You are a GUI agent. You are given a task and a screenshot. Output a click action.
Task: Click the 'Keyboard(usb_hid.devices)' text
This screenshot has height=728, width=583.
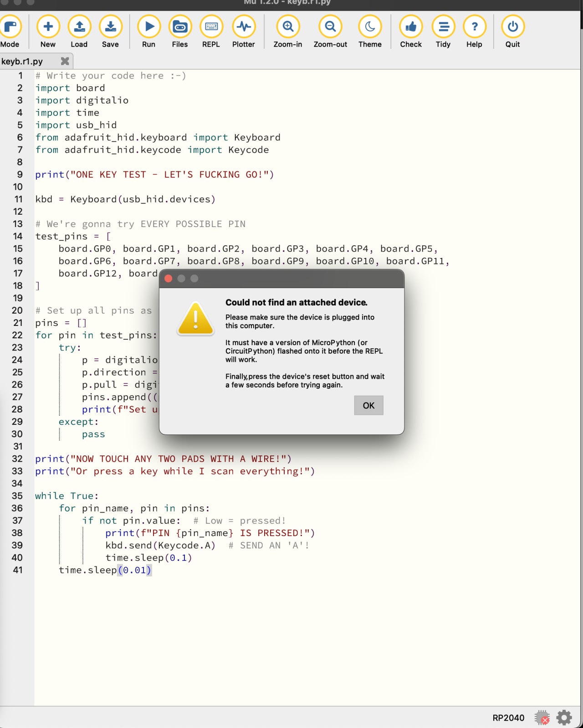pos(143,199)
